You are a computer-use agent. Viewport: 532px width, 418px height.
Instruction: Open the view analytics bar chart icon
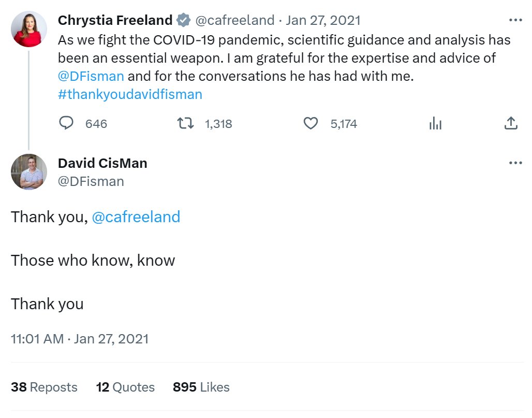coord(435,123)
